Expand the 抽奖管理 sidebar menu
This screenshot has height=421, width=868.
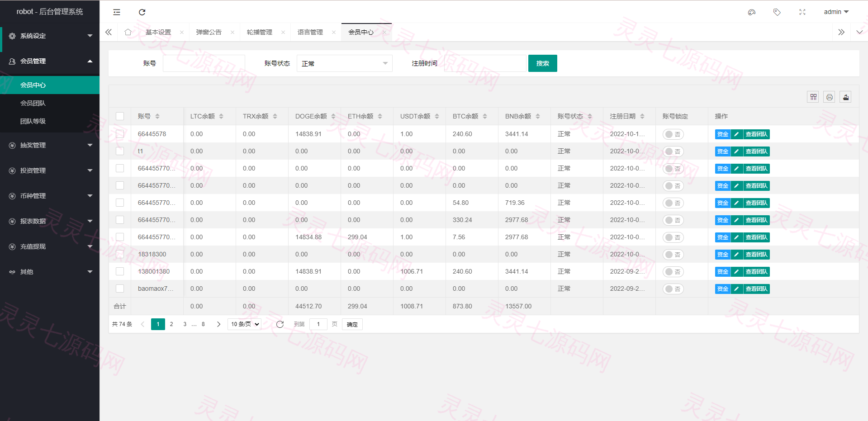pyautogui.click(x=50, y=145)
